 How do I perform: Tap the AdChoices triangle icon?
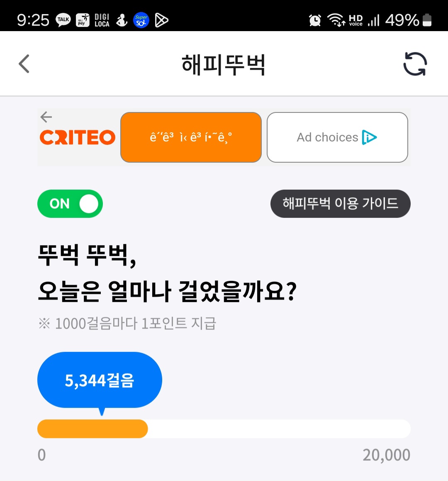pos(369,137)
